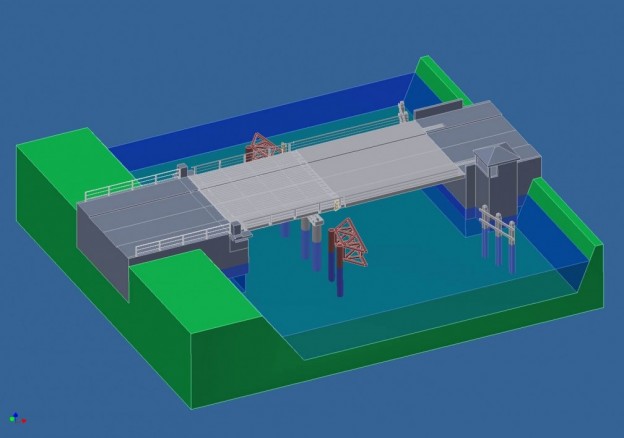Select the dark gray left approach road slab
This screenshot has height=438, width=624.
coord(155,217)
